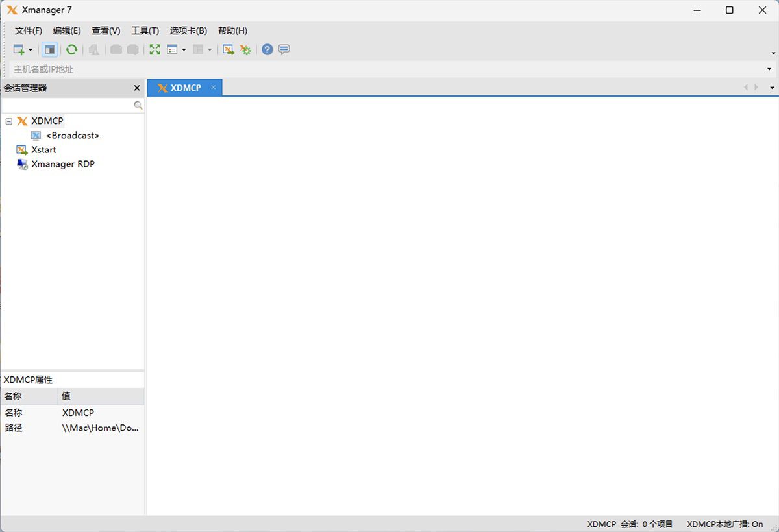The image size is (779, 532).
Task: Toggle the session manager panel button
Action: click(50, 49)
